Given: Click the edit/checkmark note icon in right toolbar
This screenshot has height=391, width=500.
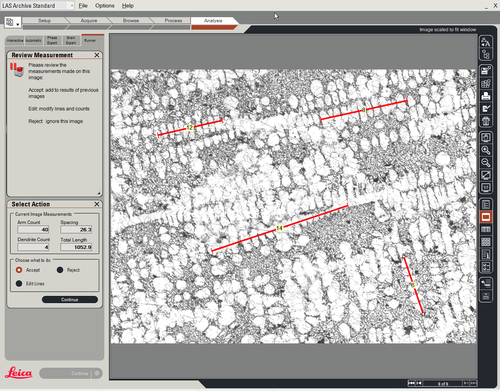Looking at the screenshot, I should 486,109.
